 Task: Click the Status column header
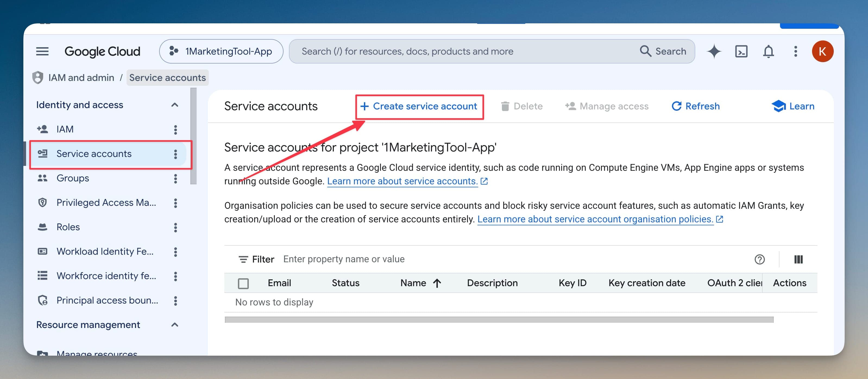tap(345, 283)
